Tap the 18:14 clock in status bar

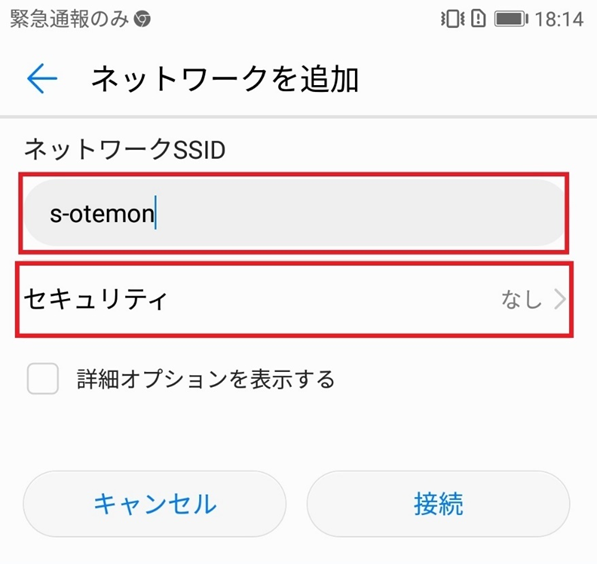pos(559,19)
